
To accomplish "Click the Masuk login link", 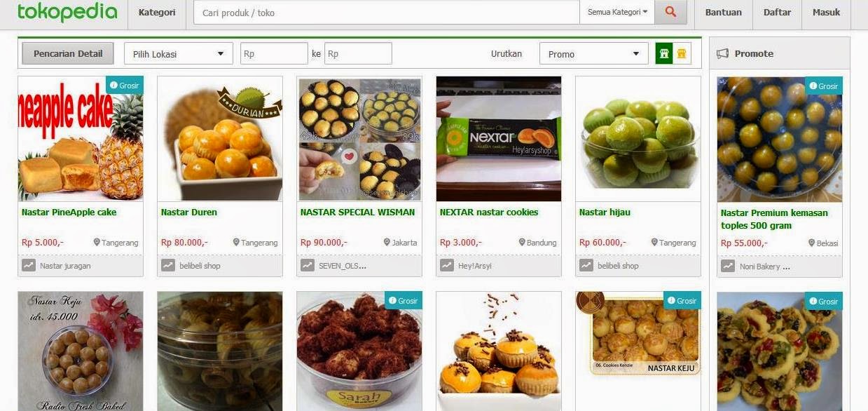I will click(826, 12).
